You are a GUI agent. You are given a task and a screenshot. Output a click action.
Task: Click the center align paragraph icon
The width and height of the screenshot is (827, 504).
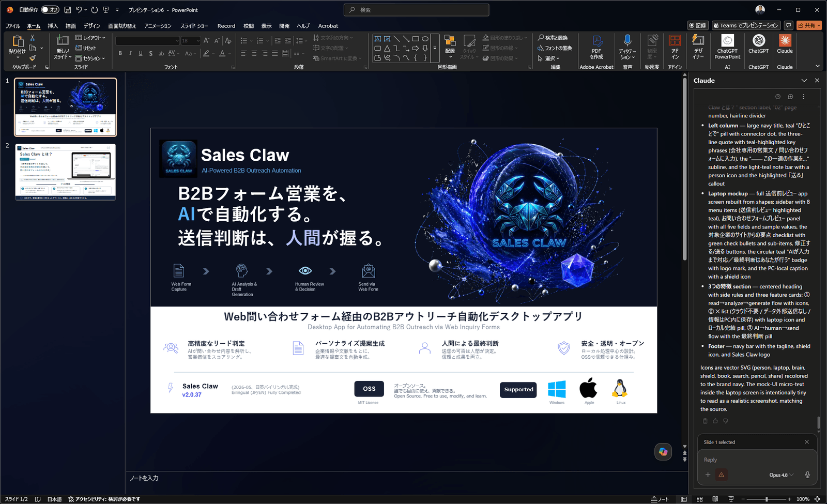tap(254, 53)
